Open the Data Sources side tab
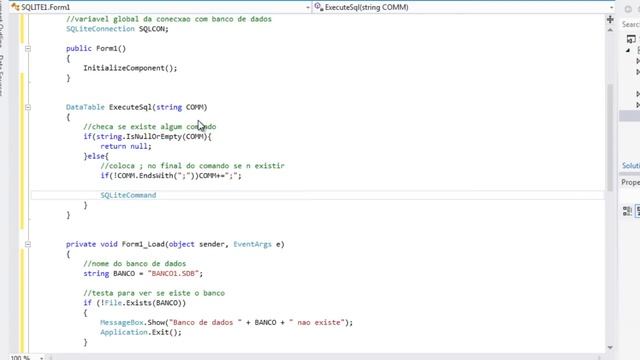Screen dimensions: 640x360 coord(2,76)
